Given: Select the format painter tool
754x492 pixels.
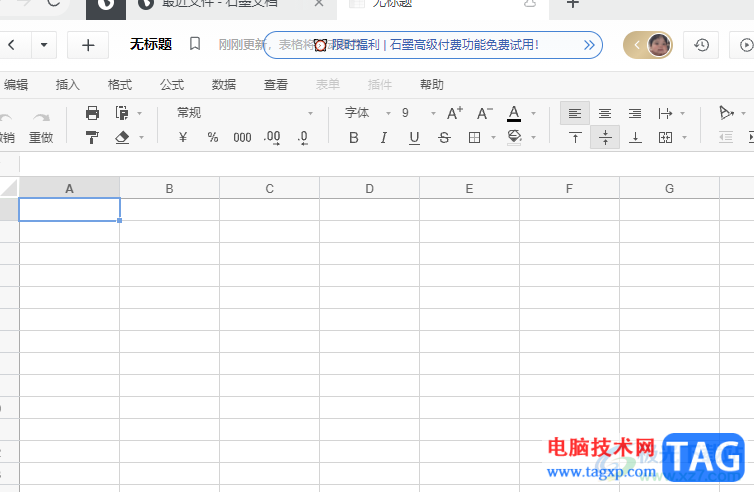Looking at the screenshot, I should point(92,138).
